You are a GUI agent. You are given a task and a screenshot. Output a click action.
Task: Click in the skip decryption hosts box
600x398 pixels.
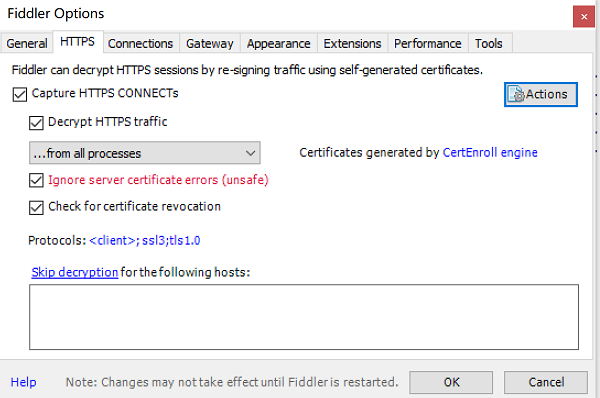click(304, 317)
